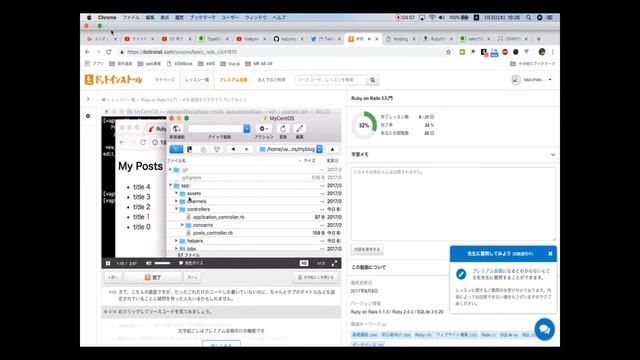Close the blue ask-the-teacher popup
The image size is (640, 360).
(x=550, y=254)
